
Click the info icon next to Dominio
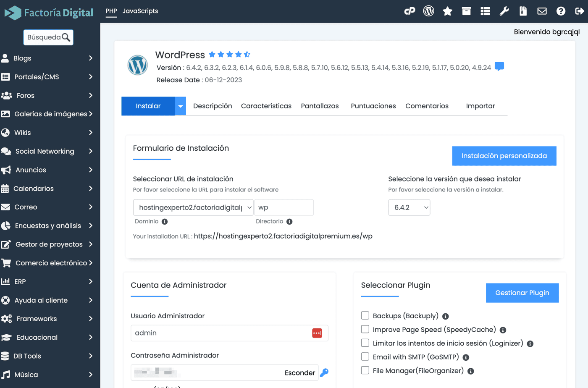165,222
